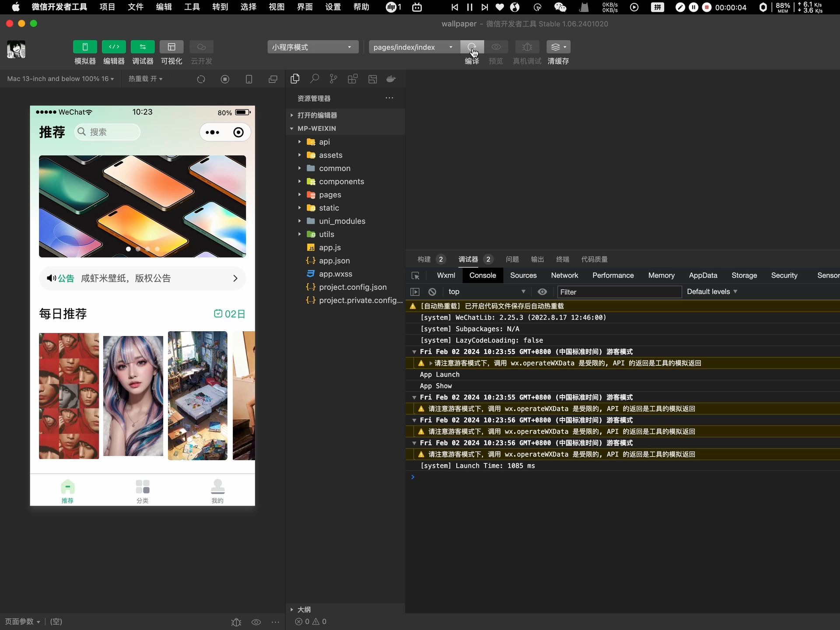The image size is (840, 630).
Task: Select the extensions blocks icon
Action: 353,79
